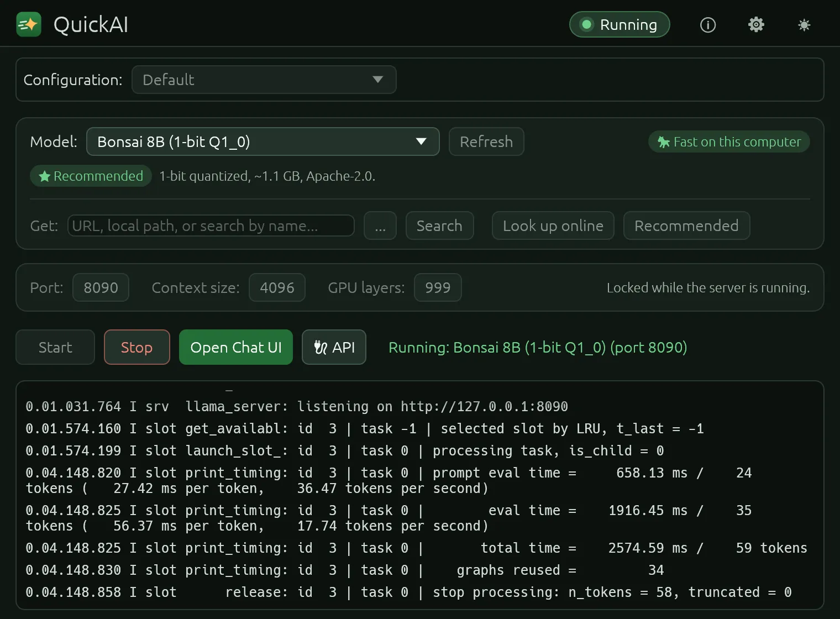The width and height of the screenshot is (840, 619).
Task: Click log line 'total time = 2574.59 ms'
Action: pyautogui.click(x=416, y=548)
